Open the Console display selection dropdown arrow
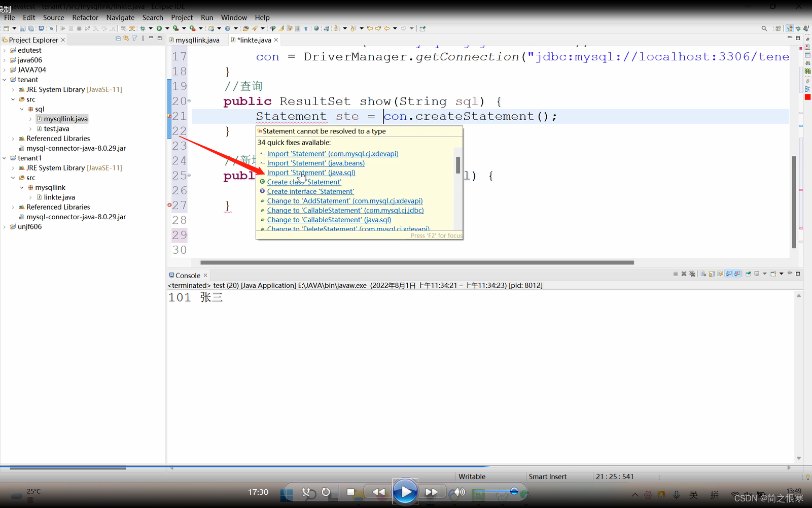Image resolution: width=812 pixels, height=508 pixels. [765, 274]
